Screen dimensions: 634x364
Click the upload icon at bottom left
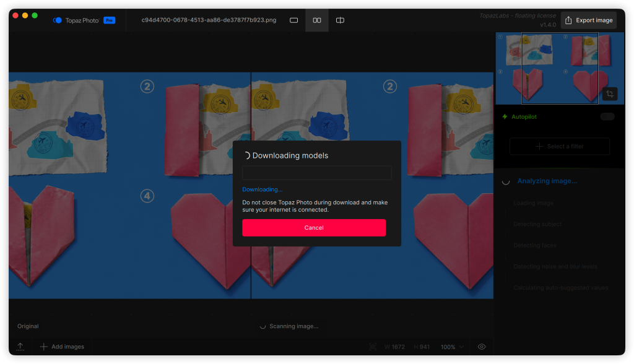[20, 347]
